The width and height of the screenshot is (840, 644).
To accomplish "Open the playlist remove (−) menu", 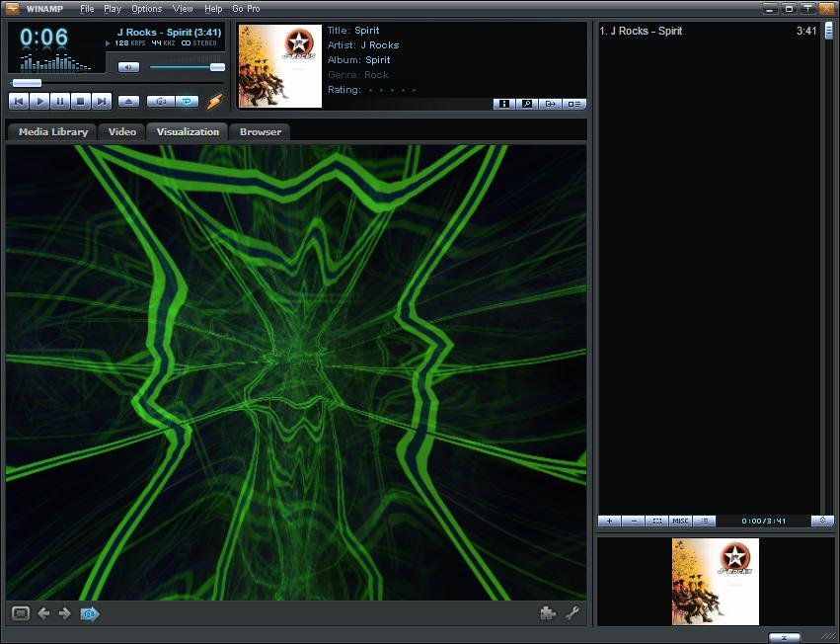I will pos(633,521).
